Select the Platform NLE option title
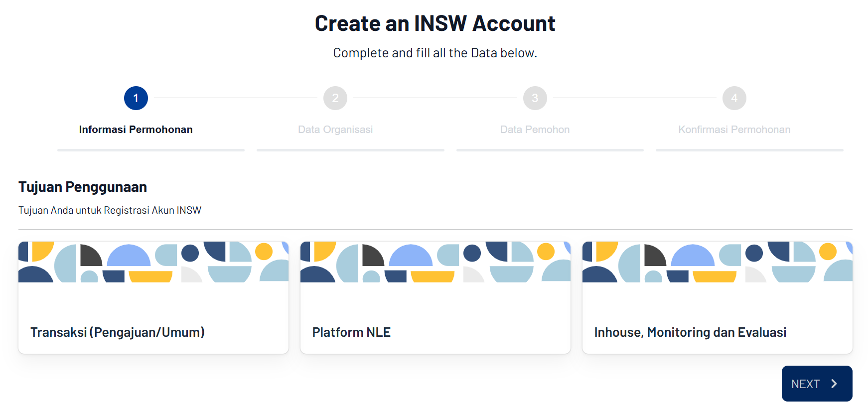The height and width of the screenshot is (410, 868). (351, 332)
